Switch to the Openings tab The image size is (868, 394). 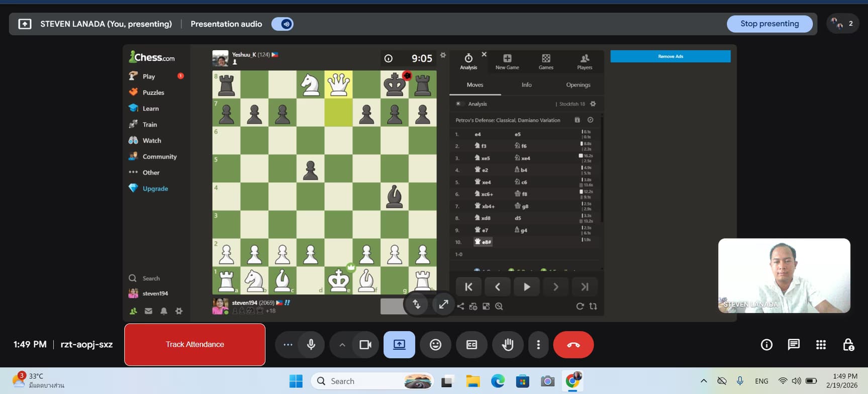(x=578, y=85)
